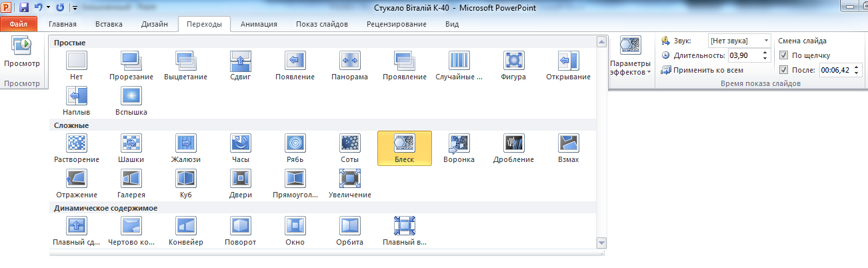
Task: Open the Файл tab
Action: click(19, 25)
